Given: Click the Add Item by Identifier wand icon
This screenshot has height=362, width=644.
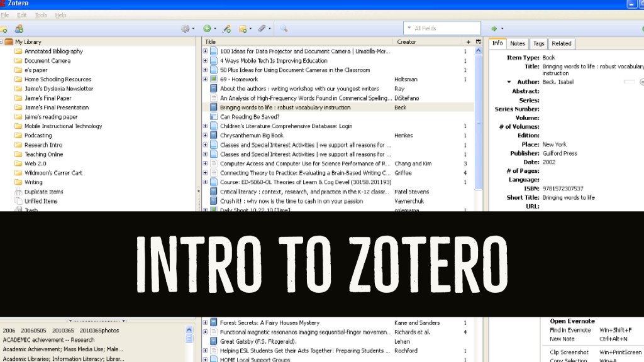Looking at the screenshot, I should coord(226,28).
